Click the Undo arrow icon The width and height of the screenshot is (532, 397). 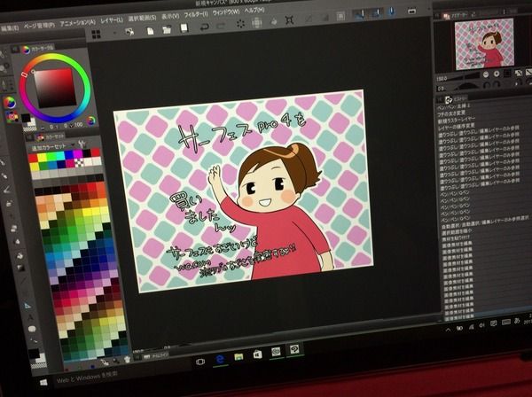click(204, 27)
